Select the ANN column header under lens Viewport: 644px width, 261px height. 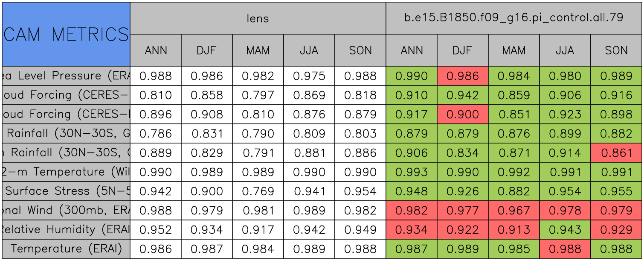pos(156,50)
